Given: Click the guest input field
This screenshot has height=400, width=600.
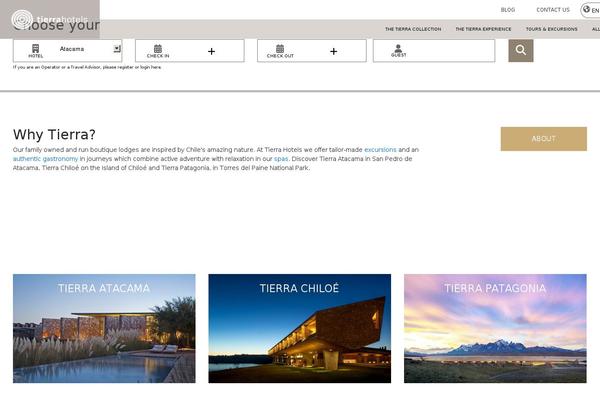Looking at the screenshot, I should 434,51.
